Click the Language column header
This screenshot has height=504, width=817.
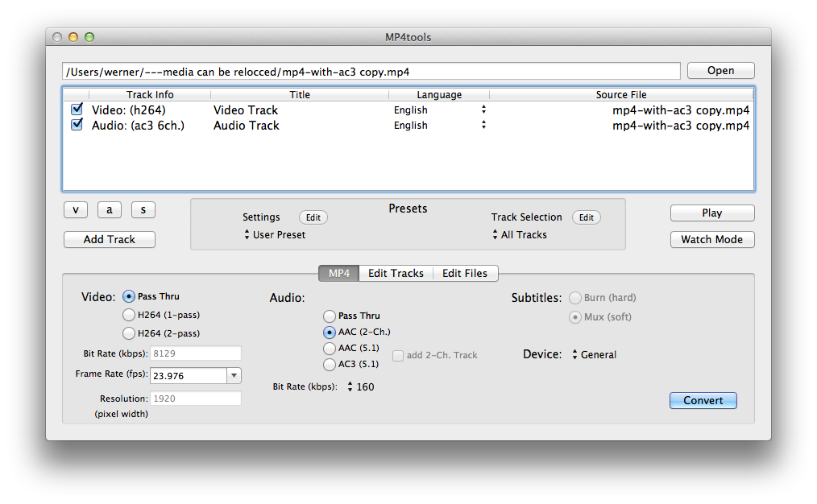click(439, 95)
